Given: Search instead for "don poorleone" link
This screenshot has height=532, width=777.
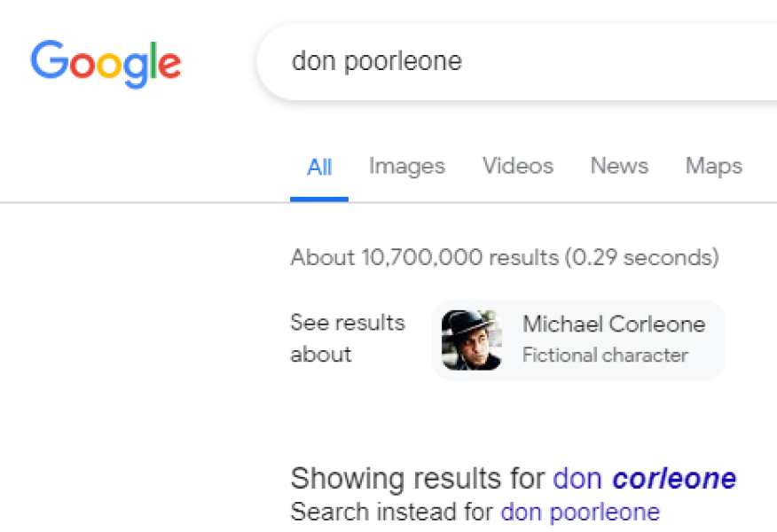Looking at the screenshot, I should (580, 512).
